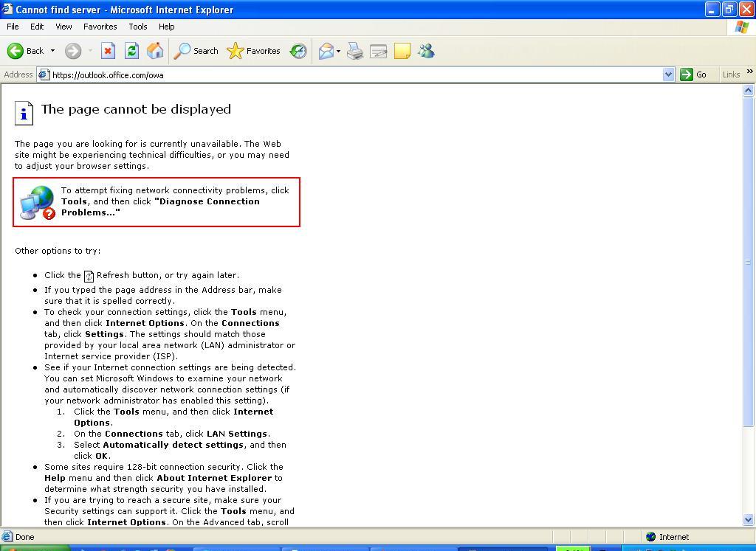
Task: Open the Help menu
Action: point(166,27)
